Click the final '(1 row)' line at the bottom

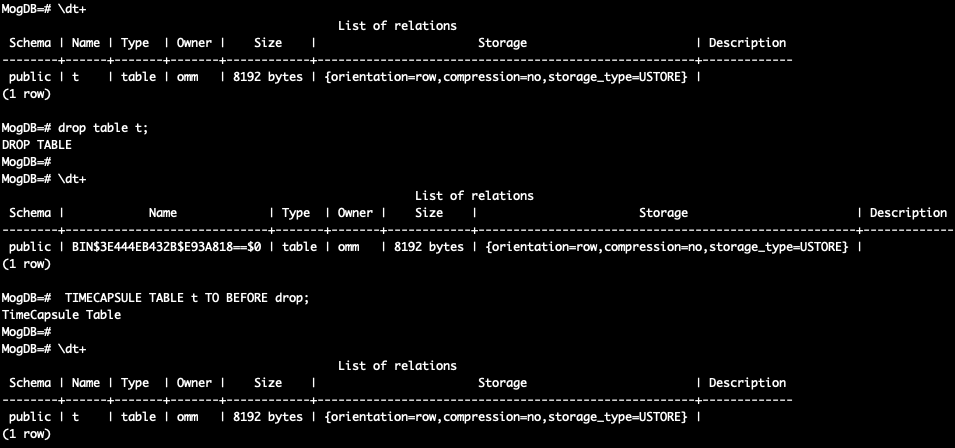pos(26,434)
